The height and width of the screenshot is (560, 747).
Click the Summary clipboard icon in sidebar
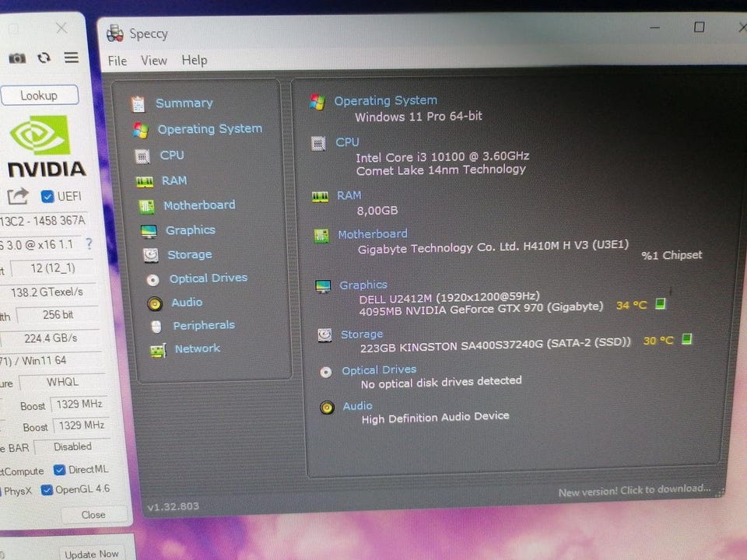coord(139,103)
